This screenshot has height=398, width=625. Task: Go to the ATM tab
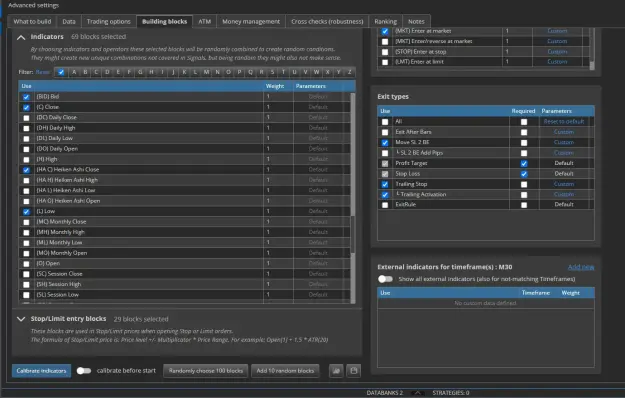(204, 22)
